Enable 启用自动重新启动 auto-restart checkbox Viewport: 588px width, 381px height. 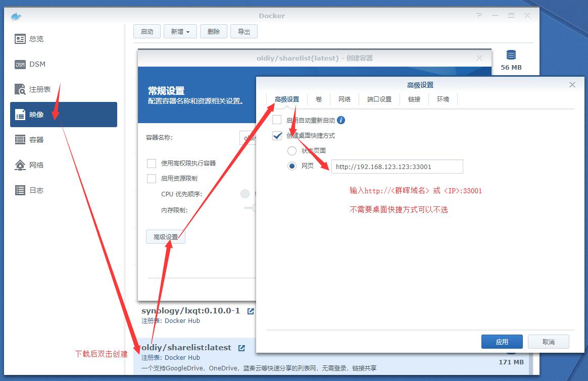[277, 120]
